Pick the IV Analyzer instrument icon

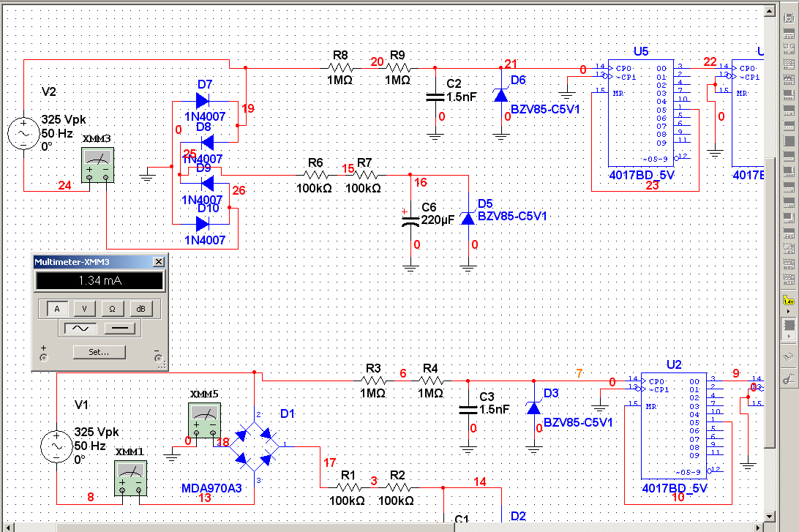click(x=788, y=172)
